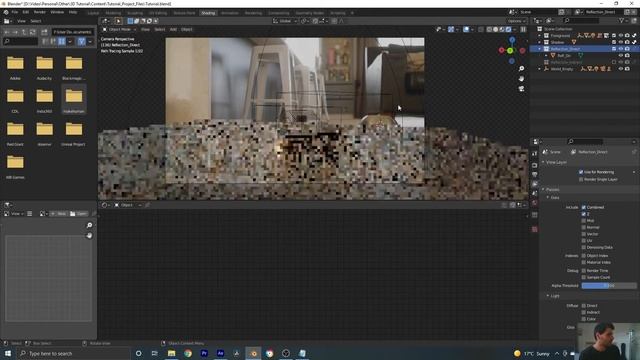
Task: Open After Effects from the taskbar
Action: click(220, 353)
